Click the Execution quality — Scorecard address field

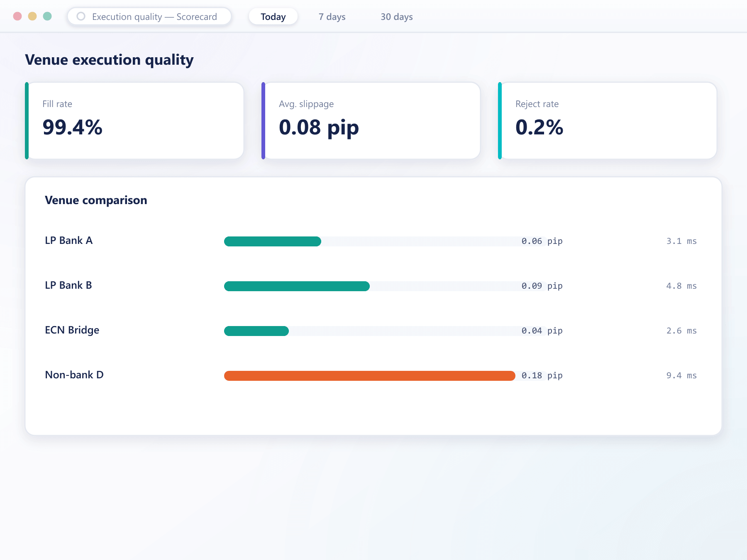(x=149, y=17)
